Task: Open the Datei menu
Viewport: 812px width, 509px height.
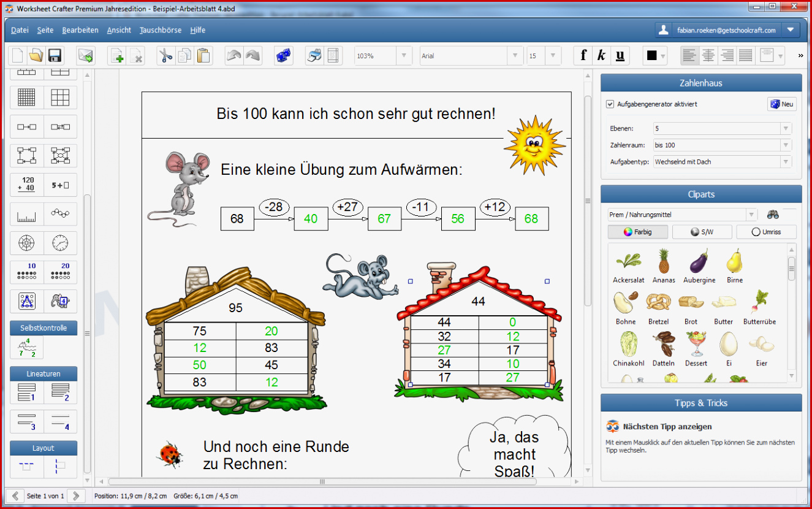Action: 20,30
